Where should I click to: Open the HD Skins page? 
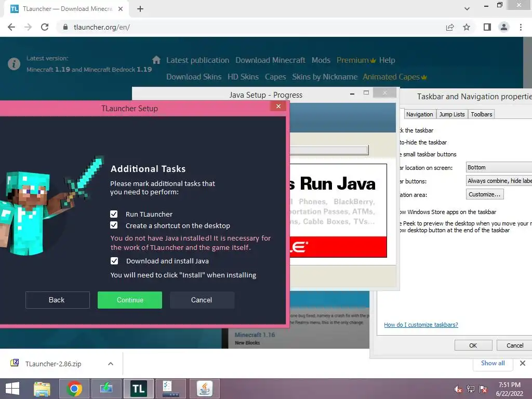243,77
